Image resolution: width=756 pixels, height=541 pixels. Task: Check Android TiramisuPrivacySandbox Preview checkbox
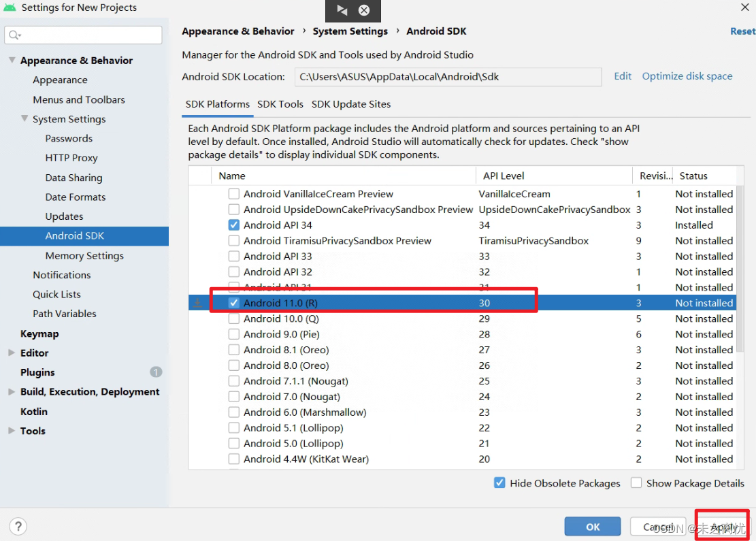tap(234, 241)
